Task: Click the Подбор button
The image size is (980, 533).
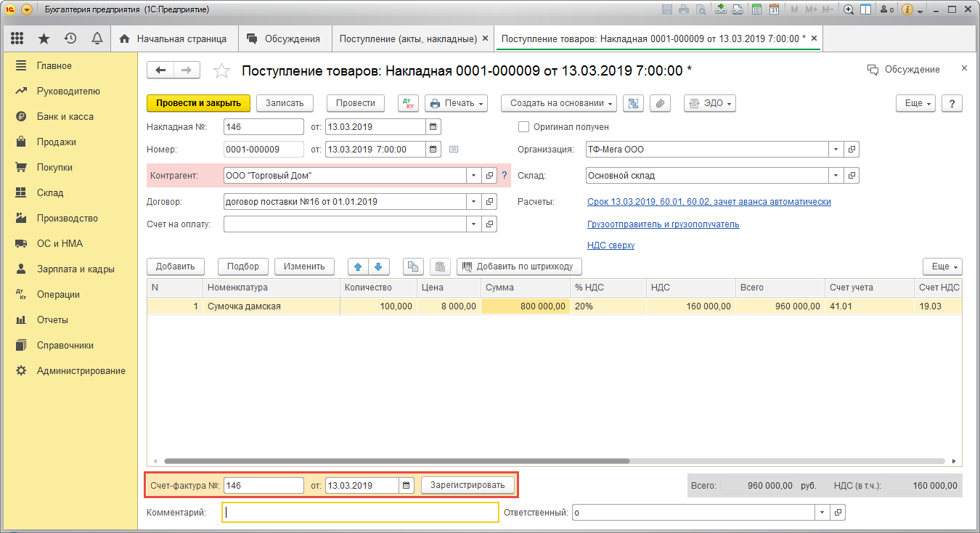Action: 243,266
